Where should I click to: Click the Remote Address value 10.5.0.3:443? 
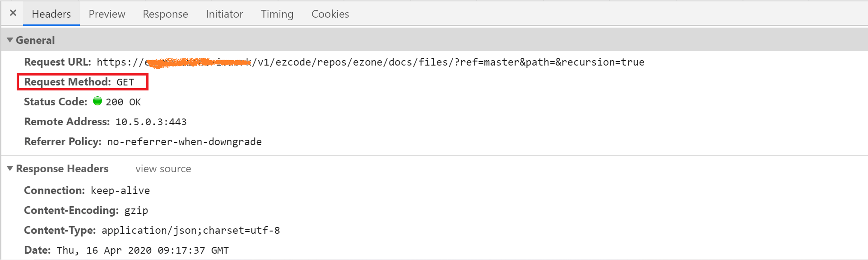pos(151,122)
